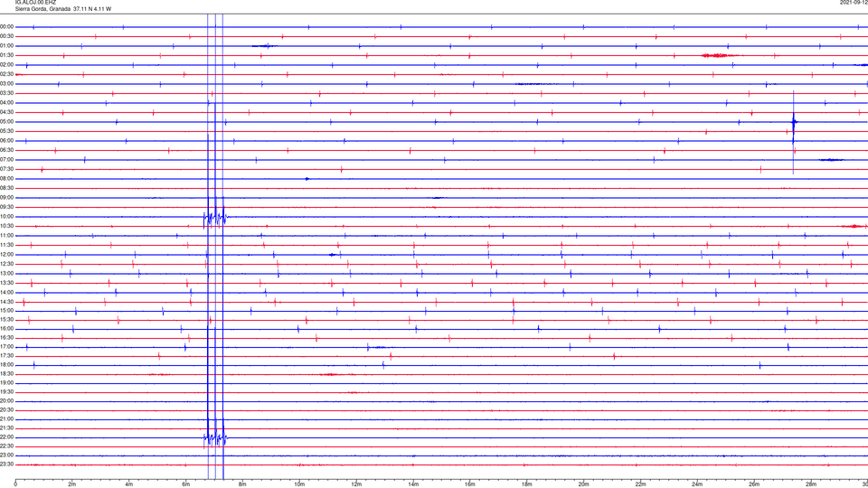Click the triple burst on the 10:00 trace
Viewport: 868px width, 488px height.
[x=215, y=218]
